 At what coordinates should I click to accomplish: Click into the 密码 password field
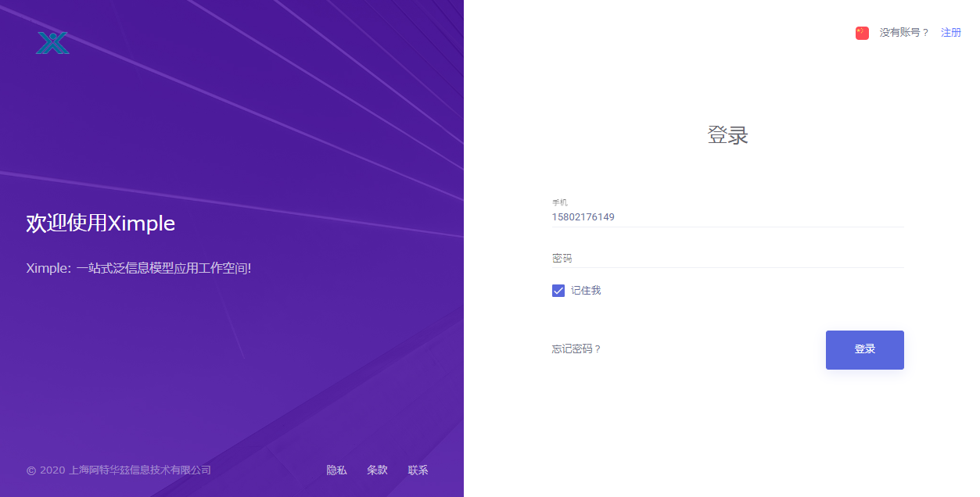(x=727, y=258)
